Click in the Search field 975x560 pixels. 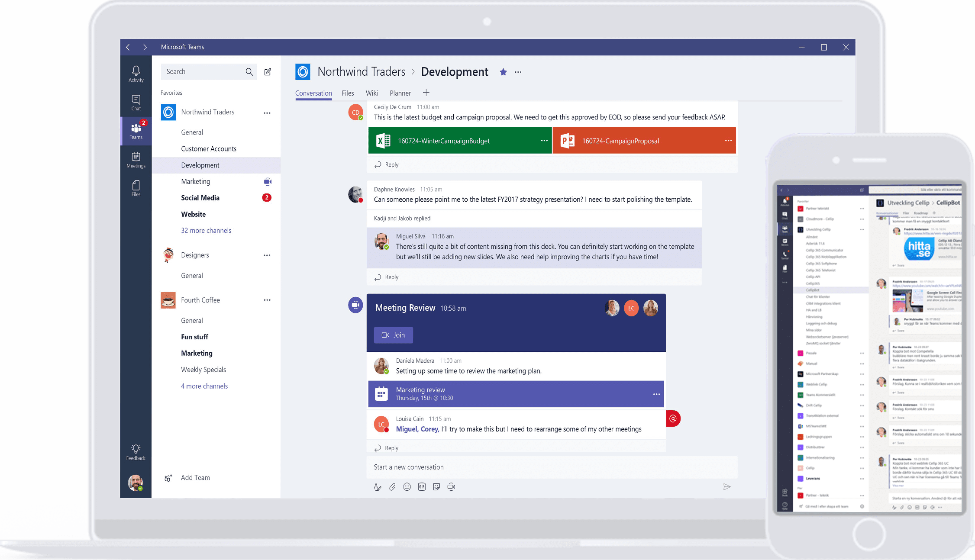coord(209,72)
